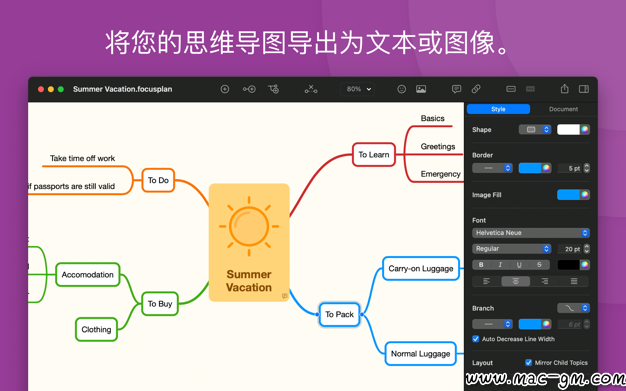
Task: Open the Border line style dropdown
Action: [492, 168]
